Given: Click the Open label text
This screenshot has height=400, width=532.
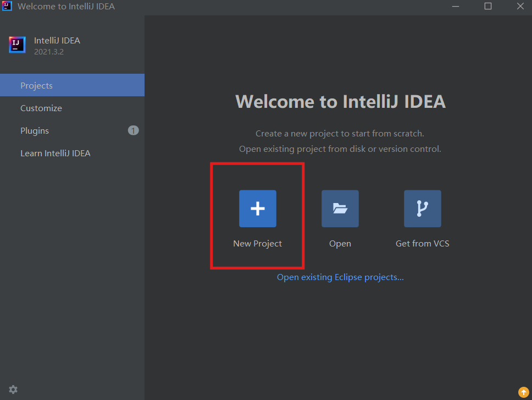Looking at the screenshot, I should (x=340, y=243).
